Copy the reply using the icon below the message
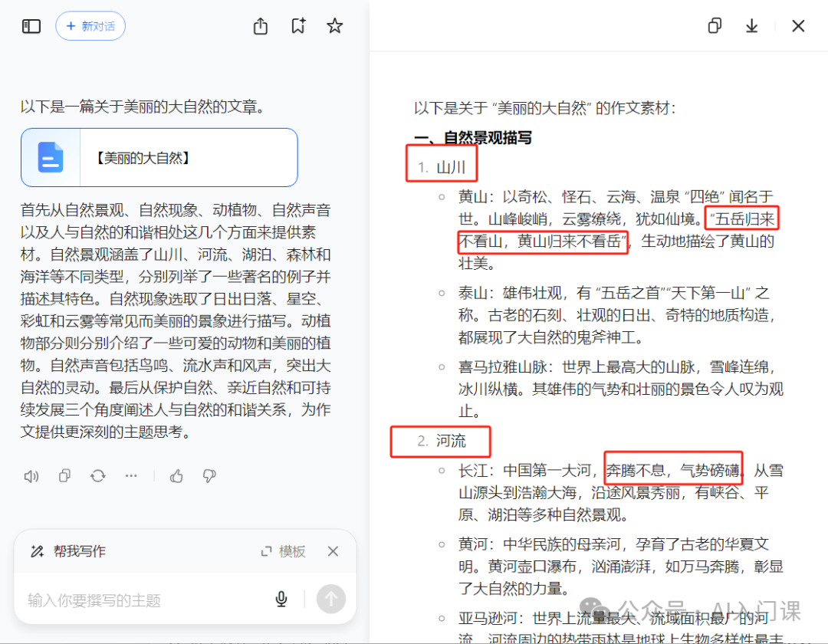The height and width of the screenshot is (644, 828). (64, 476)
